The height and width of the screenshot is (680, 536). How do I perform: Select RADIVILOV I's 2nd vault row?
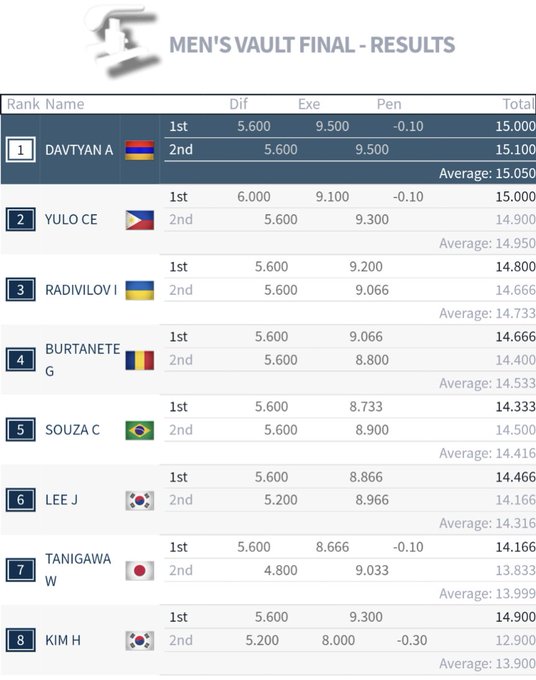(x=350, y=290)
